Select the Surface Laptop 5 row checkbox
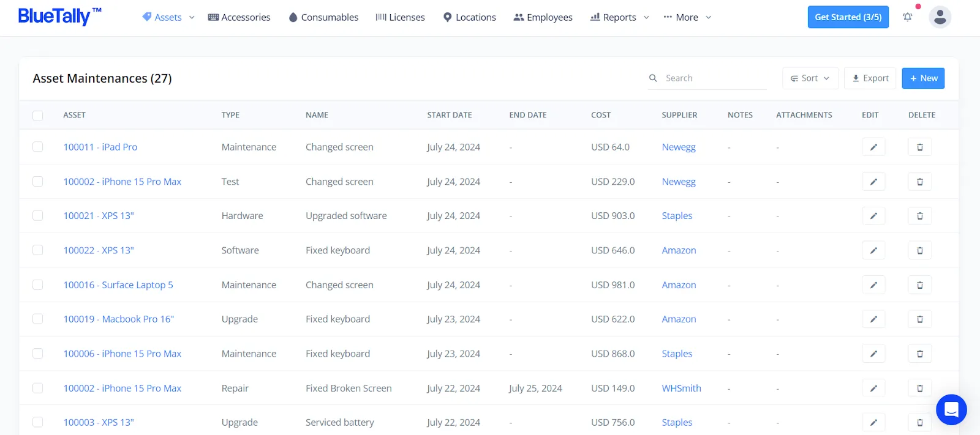 [38, 285]
